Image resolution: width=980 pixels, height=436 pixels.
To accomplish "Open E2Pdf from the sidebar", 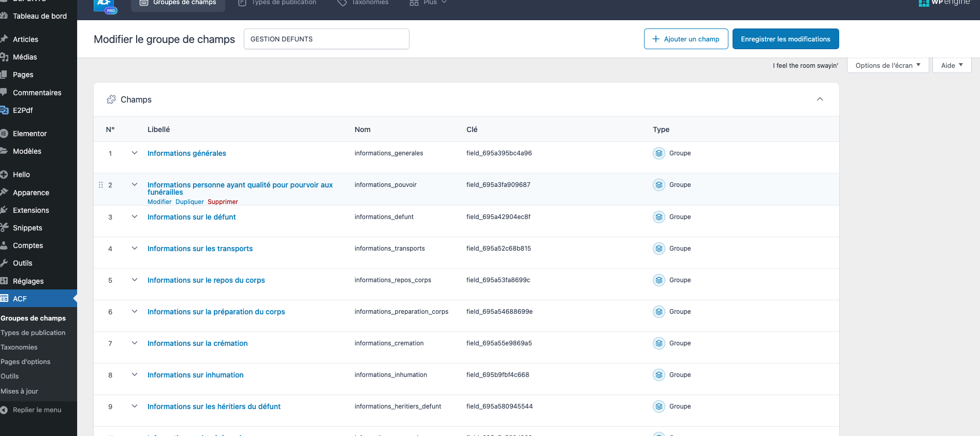I will pyautogui.click(x=23, y=110).
